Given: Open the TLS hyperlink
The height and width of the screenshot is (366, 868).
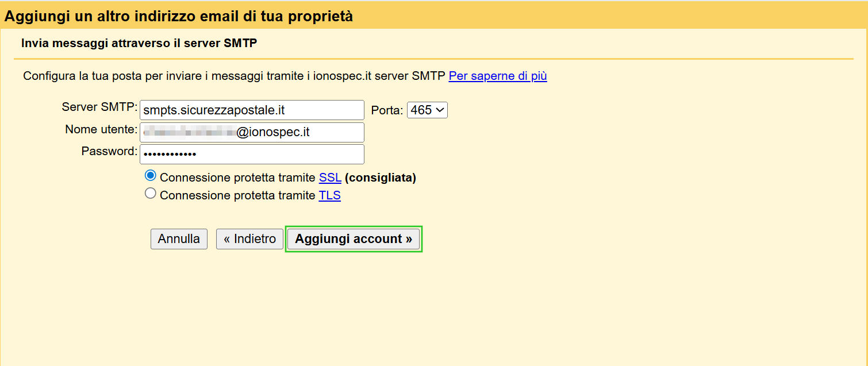Looking at the screenshot, I should [330, 196].
